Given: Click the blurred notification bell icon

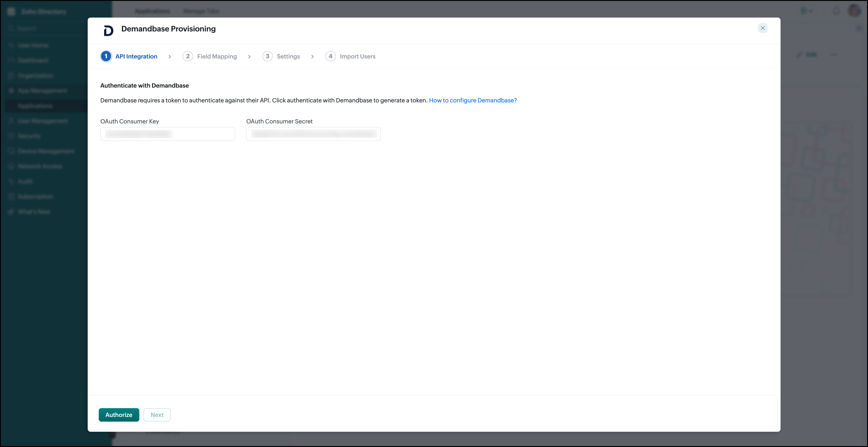Looking at the screenshot, I should click(x=837, y=11).
